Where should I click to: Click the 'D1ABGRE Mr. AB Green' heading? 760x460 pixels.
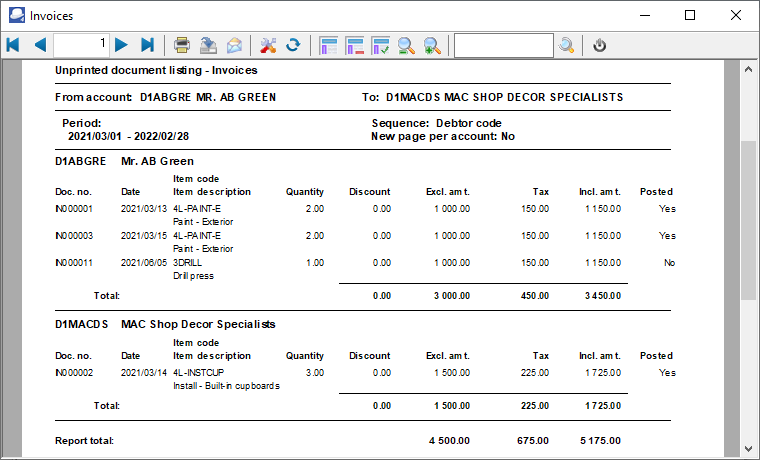pos(125,161)
